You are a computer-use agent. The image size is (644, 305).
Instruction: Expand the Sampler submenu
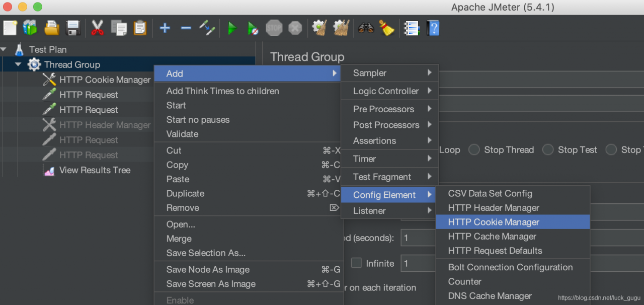pos(390,73)
